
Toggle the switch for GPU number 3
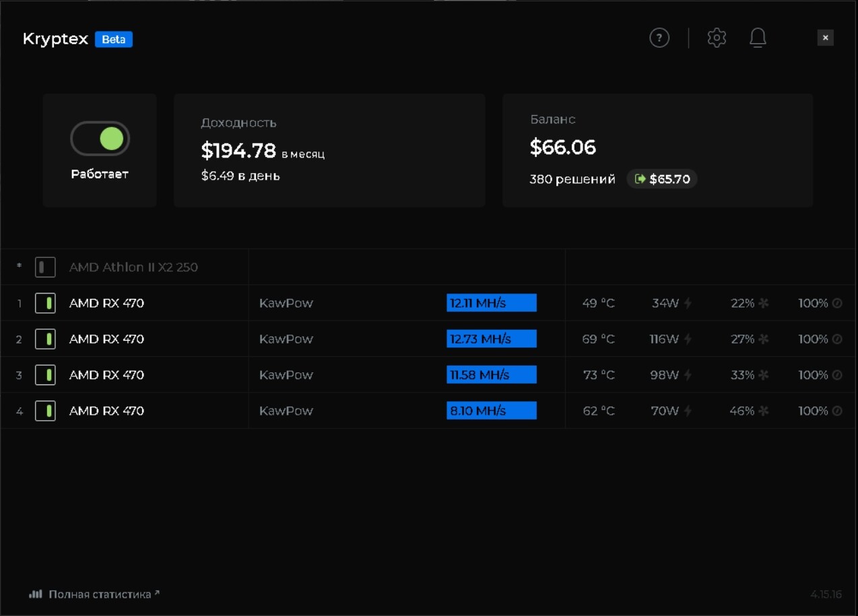(x=45, y=375)
